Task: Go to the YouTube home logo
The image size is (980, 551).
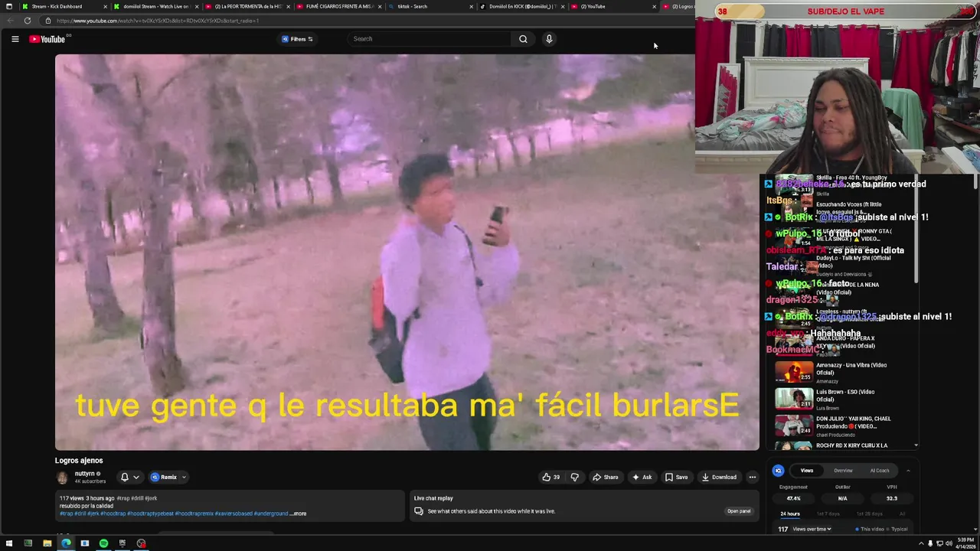Action: pos(47,39)
